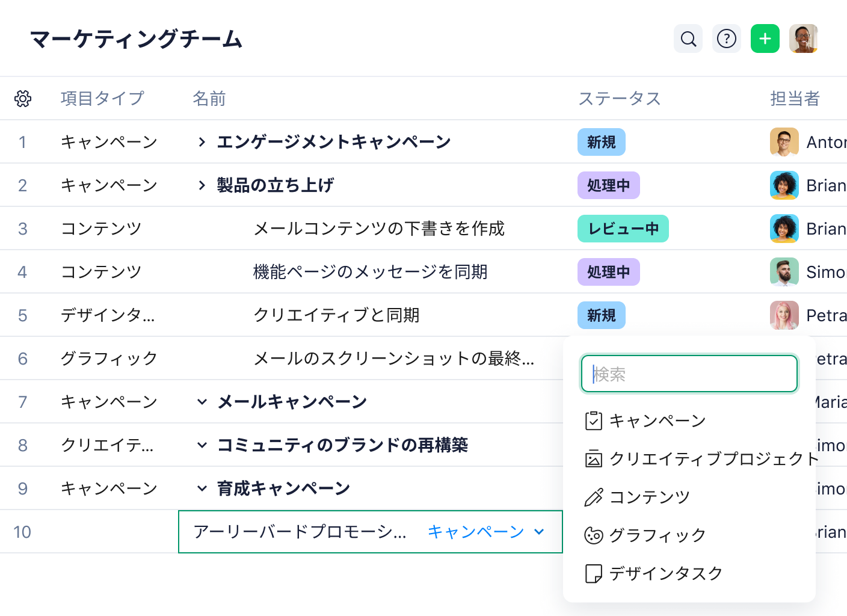Expand the エンゲージメントキャンペーン row

(x=202, y=142)
